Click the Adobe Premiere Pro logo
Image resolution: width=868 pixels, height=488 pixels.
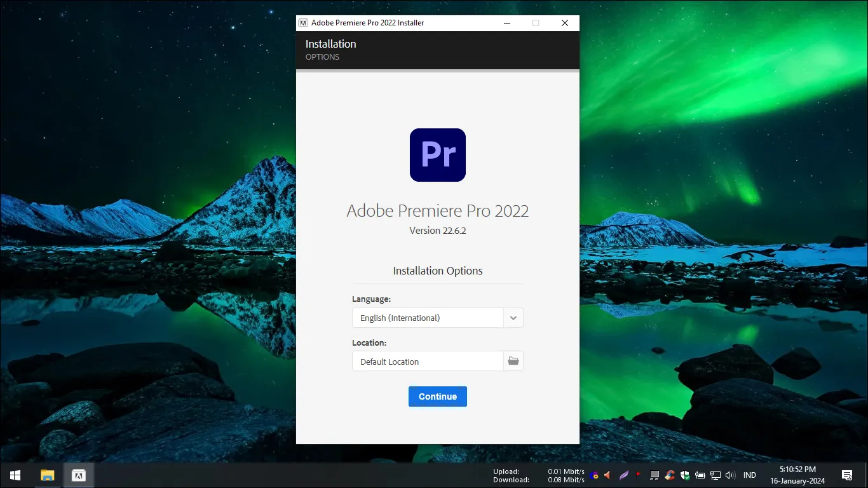point(437,154)
